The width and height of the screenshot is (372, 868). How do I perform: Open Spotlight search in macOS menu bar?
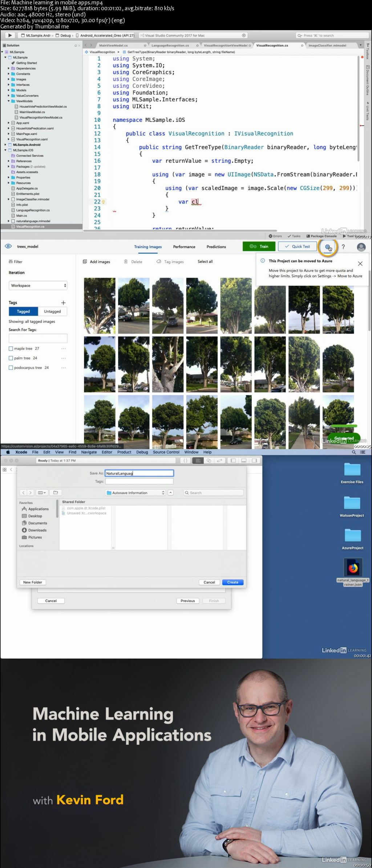pyautogui.click(x=354, y=452)
